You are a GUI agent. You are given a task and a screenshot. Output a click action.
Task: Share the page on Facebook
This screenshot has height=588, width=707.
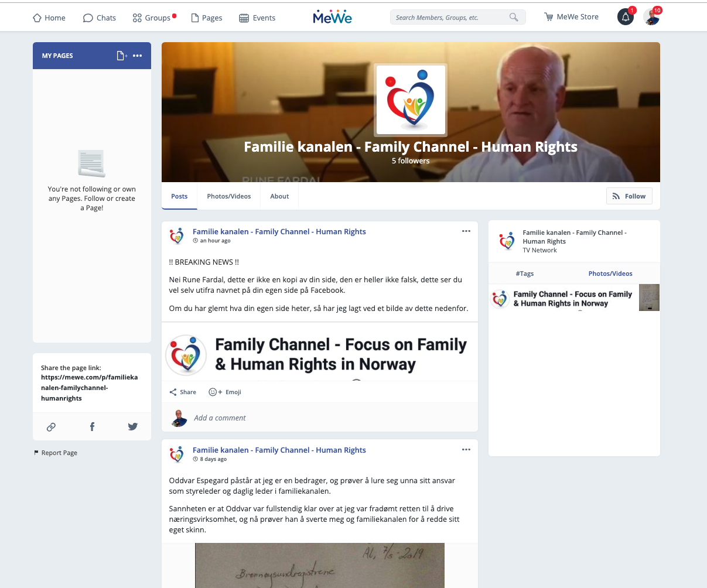[x=92, y=427]
